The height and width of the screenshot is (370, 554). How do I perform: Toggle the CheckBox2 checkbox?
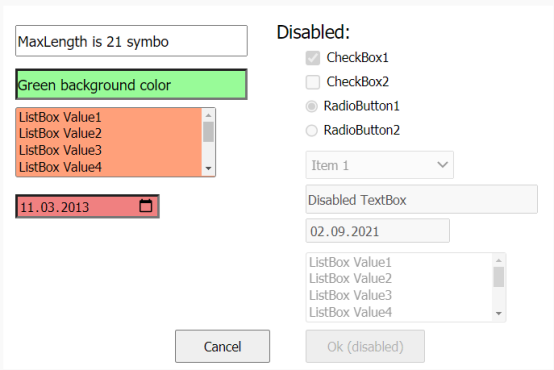pos(313,82)
